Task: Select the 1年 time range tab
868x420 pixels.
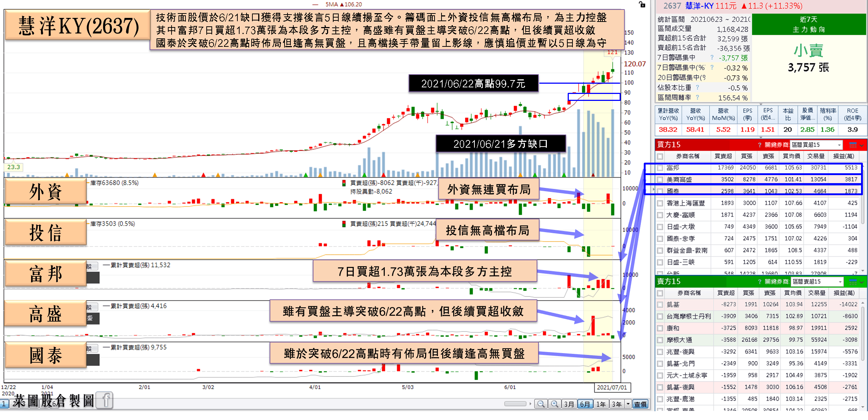Action: point(601,404)
